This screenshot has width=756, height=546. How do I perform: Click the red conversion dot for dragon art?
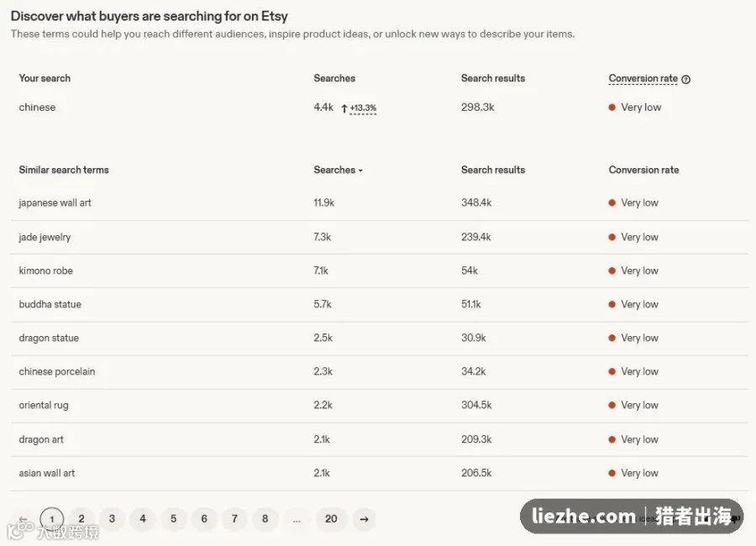(612, 439)
